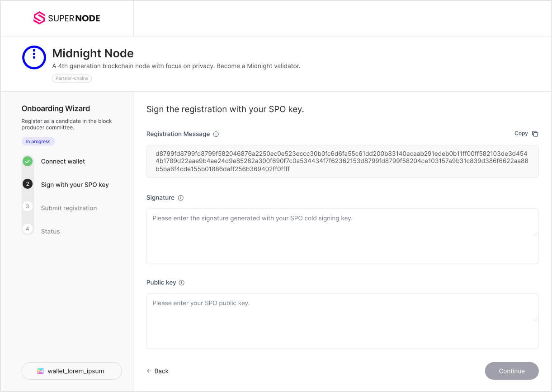The image size is (552, 392).
Task: Click the copy icon beside Copy
Action: click(x=535, y=134)
